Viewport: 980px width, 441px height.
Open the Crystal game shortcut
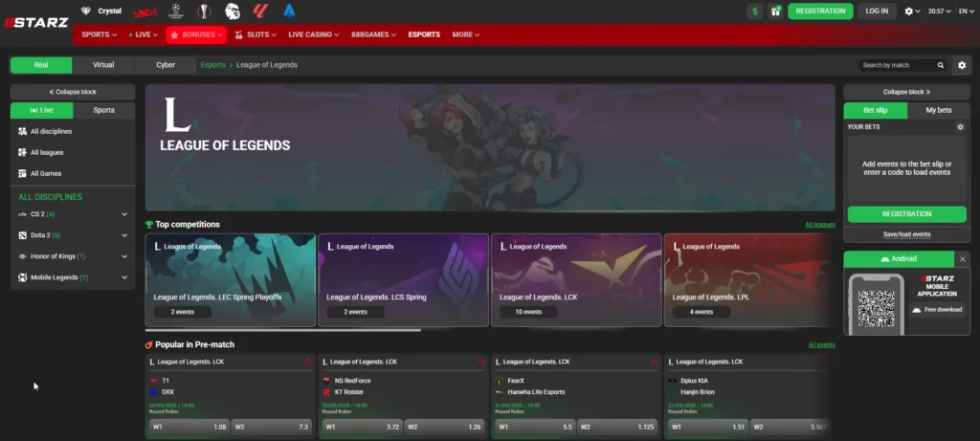pyautogui.click(x=101, y=11)
